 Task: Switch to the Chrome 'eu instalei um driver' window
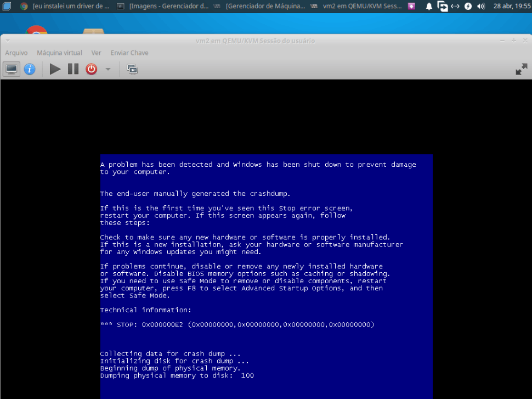coord(65,6)
